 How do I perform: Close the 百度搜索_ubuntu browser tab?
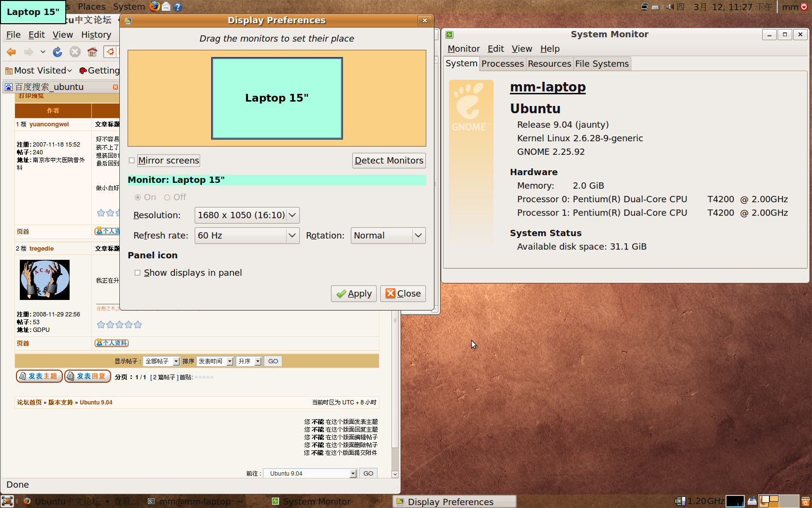(116, 87)
